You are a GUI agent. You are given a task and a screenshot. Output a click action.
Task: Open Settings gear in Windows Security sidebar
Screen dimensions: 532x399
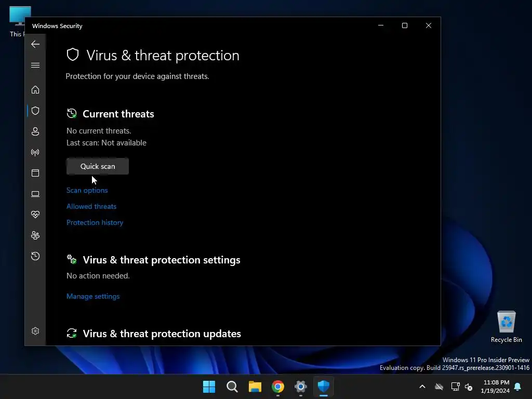35,331
